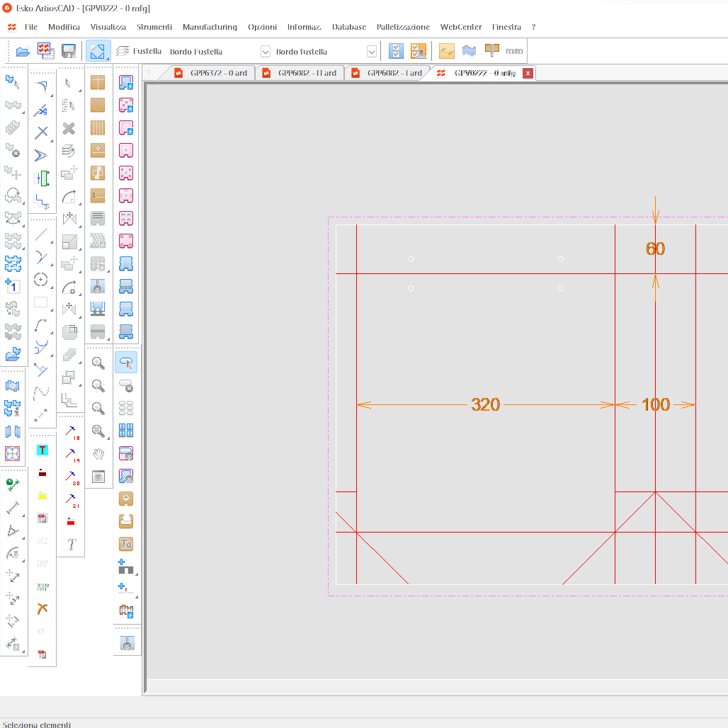This screenshot has height=728, width=728.
Task: Click the gray X delete tool
Action: [69, 129]
